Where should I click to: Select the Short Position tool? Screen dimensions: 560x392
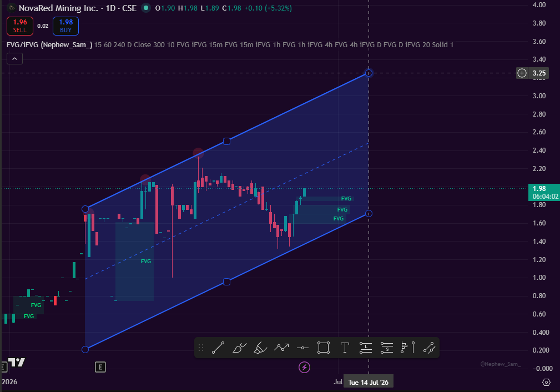[x=387, y=348]
